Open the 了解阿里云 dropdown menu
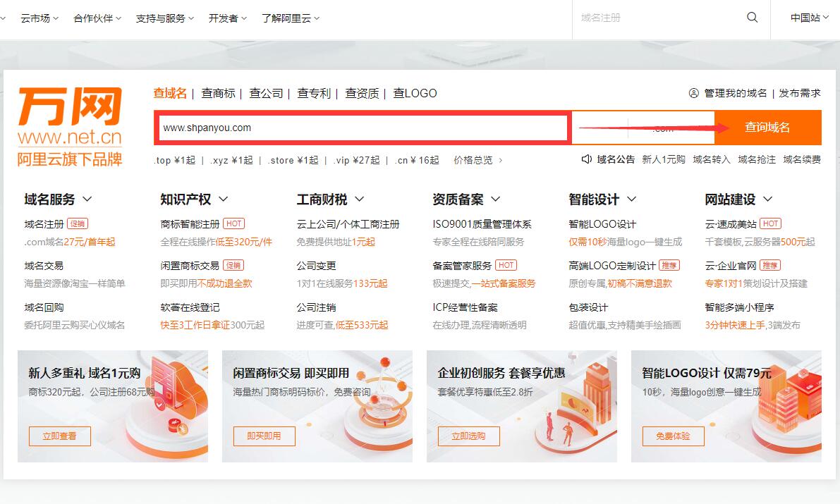Image resolution: width=840 pixels, height=504 pixels. pos(291,18)
